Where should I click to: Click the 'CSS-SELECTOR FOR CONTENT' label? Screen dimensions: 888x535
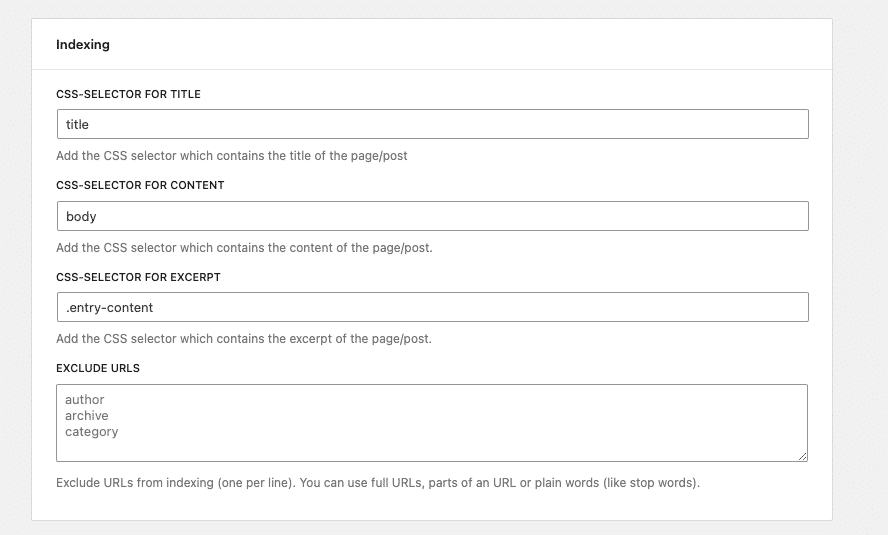pyautogui.click(x=140, y=185)
